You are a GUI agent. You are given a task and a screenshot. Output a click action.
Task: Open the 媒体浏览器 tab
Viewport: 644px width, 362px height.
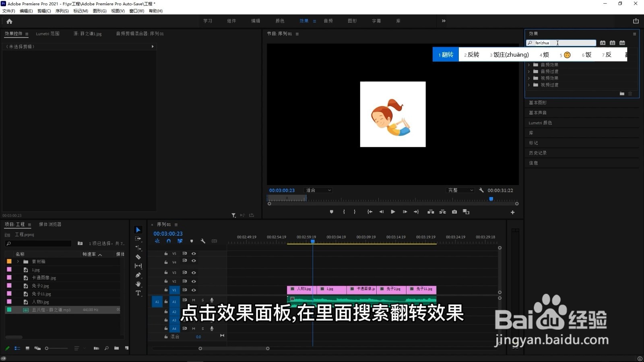tap(50, 224)
